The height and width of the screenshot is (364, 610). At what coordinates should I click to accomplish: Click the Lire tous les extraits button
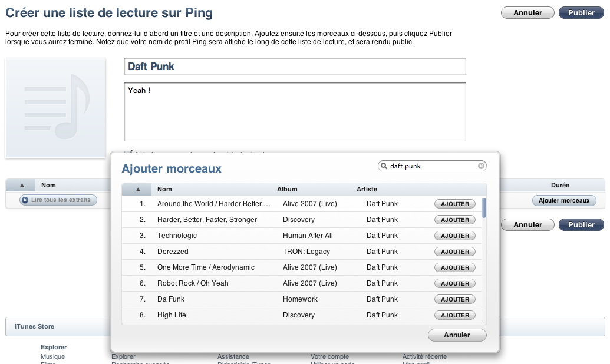click(58, 200)
